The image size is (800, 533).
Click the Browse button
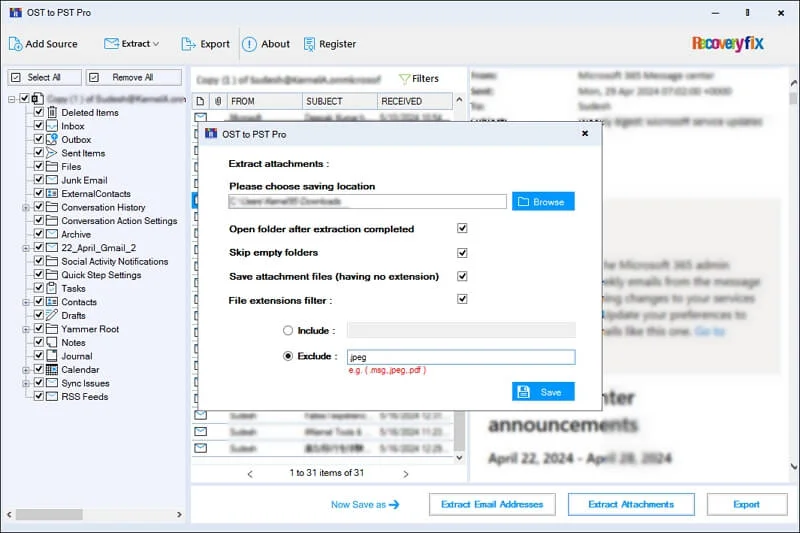pyautogui.click(x=543, y=201)
